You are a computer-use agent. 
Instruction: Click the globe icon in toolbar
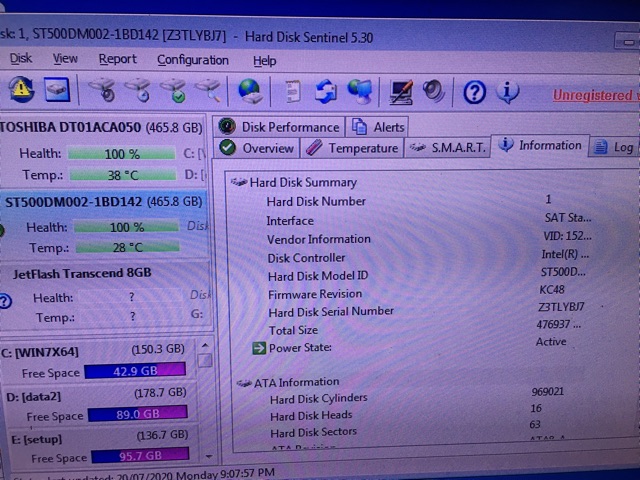[249, 92]
